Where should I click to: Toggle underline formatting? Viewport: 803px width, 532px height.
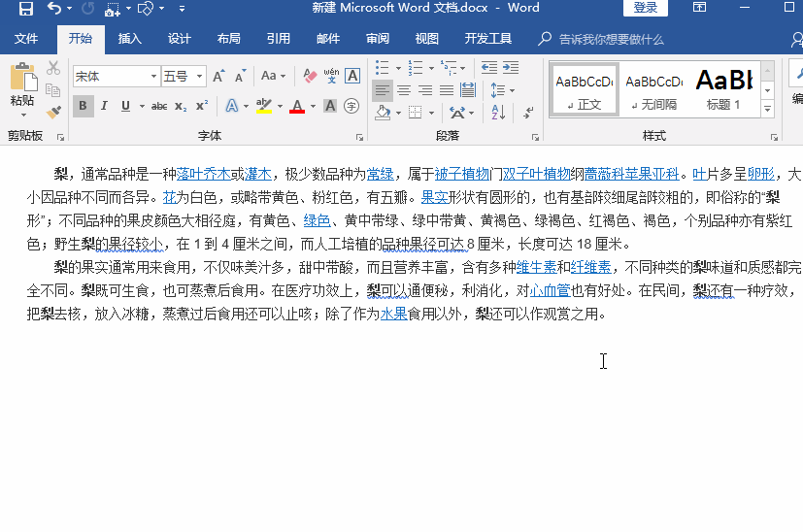click(125, 106)
